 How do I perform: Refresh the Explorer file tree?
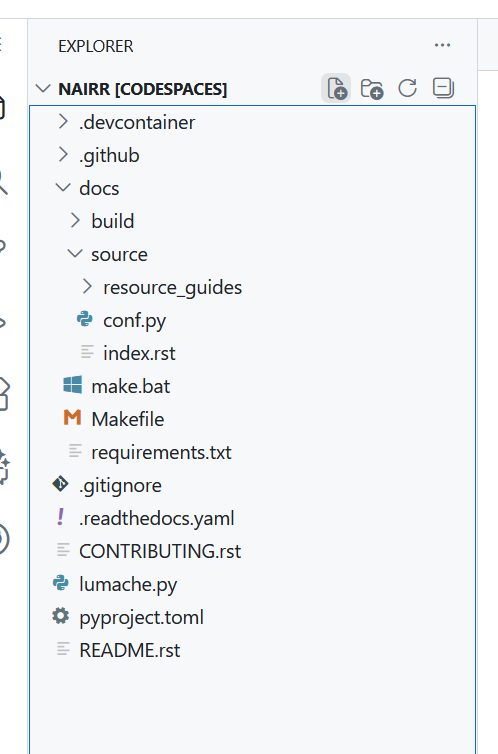pyautogui.click(x=407, y=88)
